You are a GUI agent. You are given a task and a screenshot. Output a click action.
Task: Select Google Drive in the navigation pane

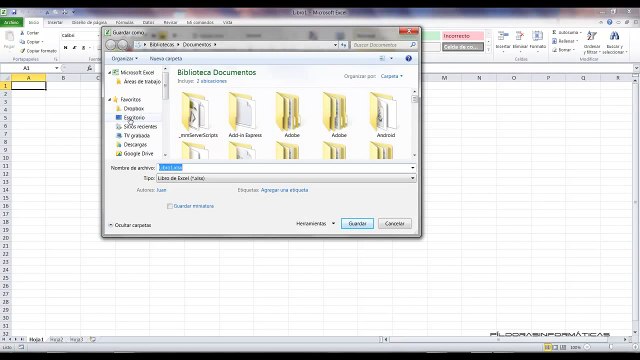[x=138, y=153]
